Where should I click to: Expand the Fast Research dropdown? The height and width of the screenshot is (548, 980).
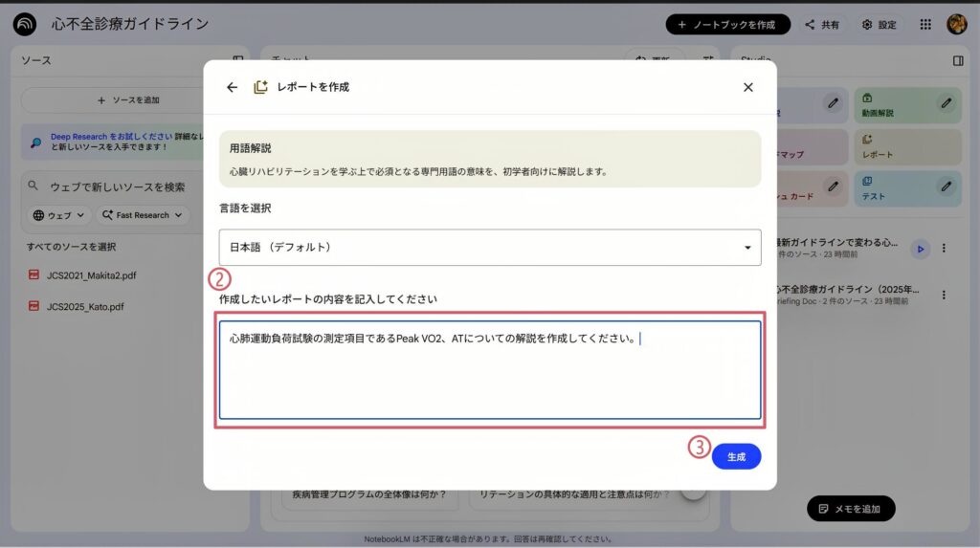click(142, 215)
